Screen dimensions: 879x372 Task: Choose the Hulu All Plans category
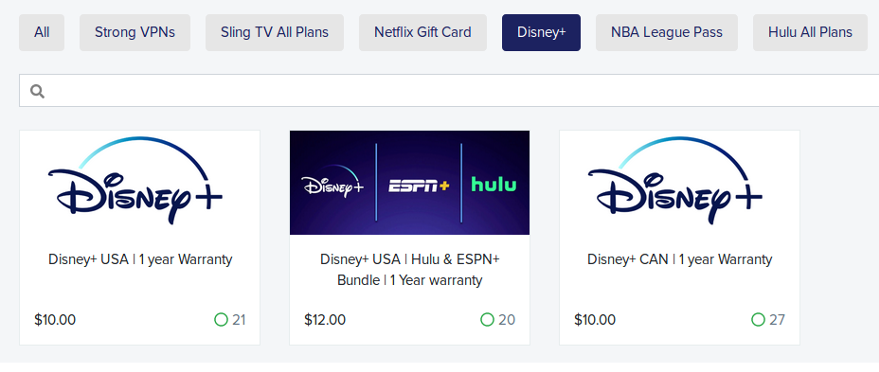pyautogui.click(x=810, y=32)
